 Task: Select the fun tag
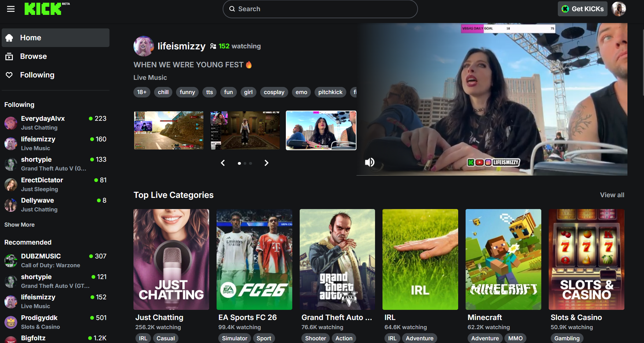228,92
